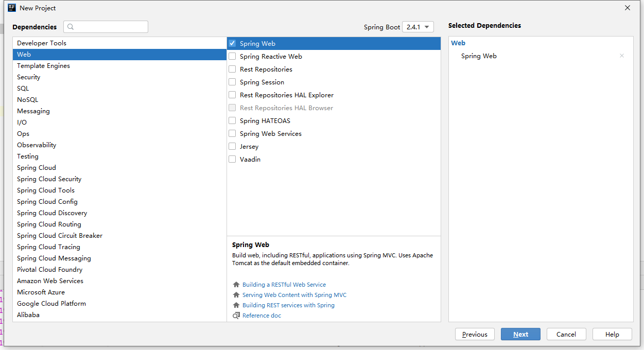Viewport: 644px width, 350px height.
Task: Open the Spring Boot version dropdown
Action: click(418, 27)
